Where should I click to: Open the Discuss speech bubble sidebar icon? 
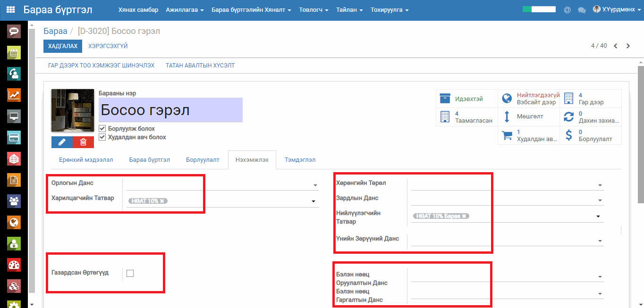pyautogui.click(x=14, y=32)
